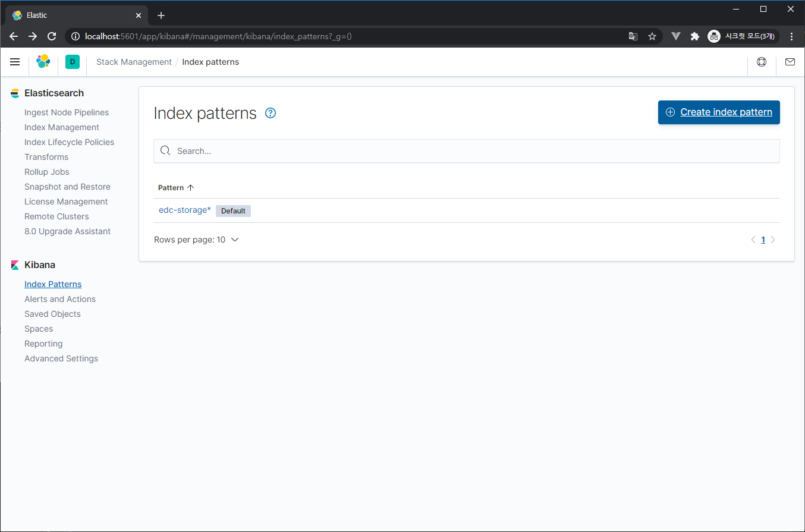Open Snapshot and Restore
This screenshot has height=532, width=805.
coord(67,187)
